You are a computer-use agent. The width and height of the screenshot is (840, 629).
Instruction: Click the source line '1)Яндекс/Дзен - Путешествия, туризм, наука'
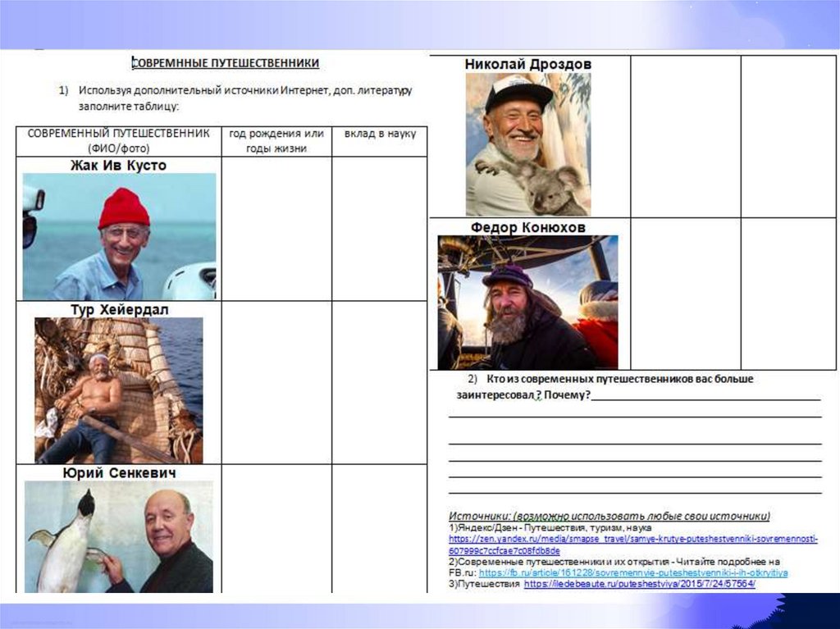[550, 528]
